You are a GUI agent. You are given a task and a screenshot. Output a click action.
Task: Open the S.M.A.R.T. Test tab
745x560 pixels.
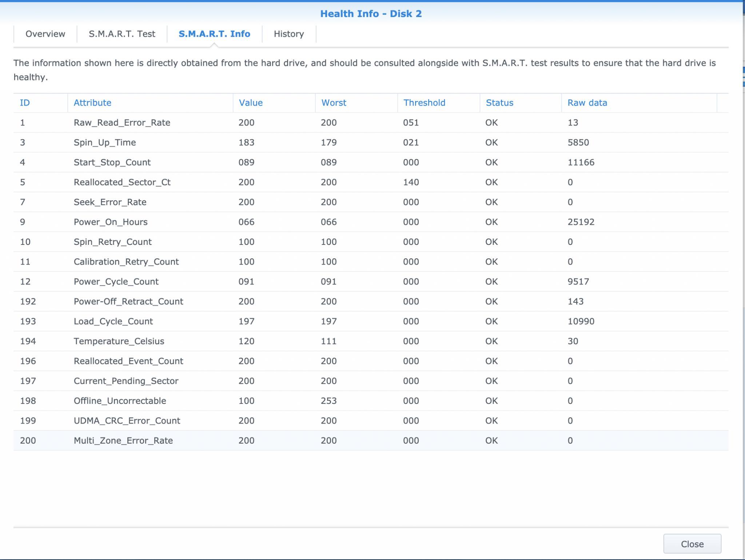click(122, 34)
